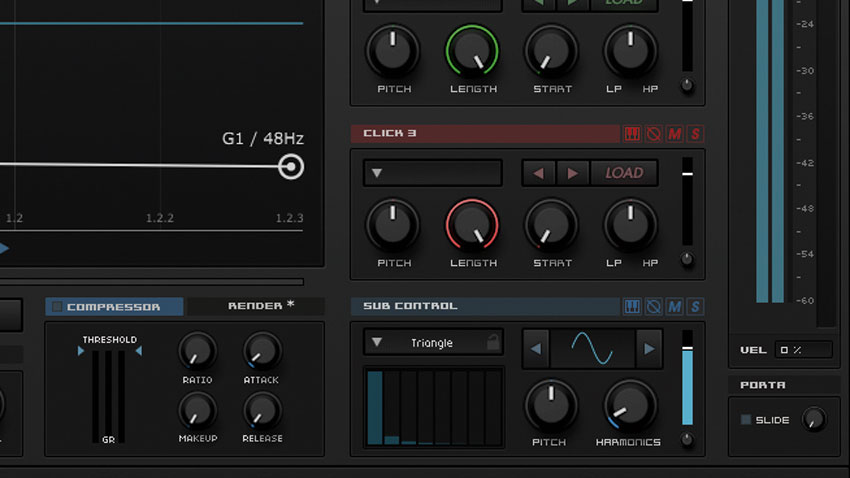Open Click 3 sample dropdown

click(x=433, y=173)
